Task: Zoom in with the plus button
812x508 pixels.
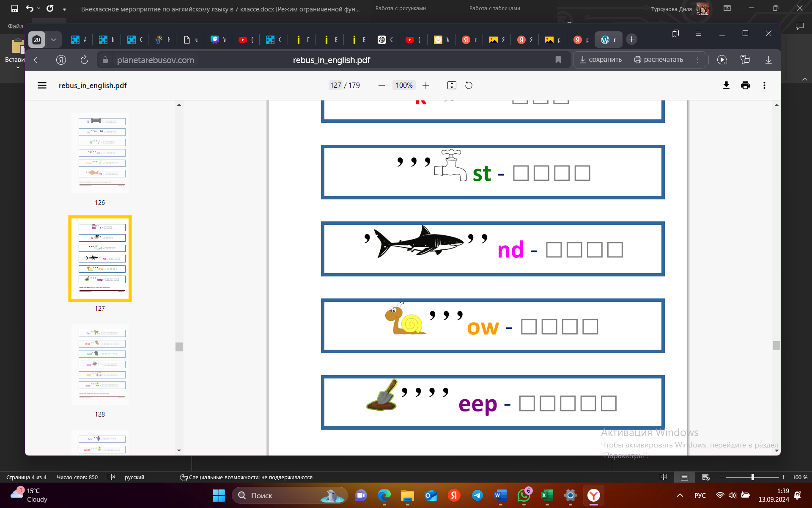Action: coord(426,86)
